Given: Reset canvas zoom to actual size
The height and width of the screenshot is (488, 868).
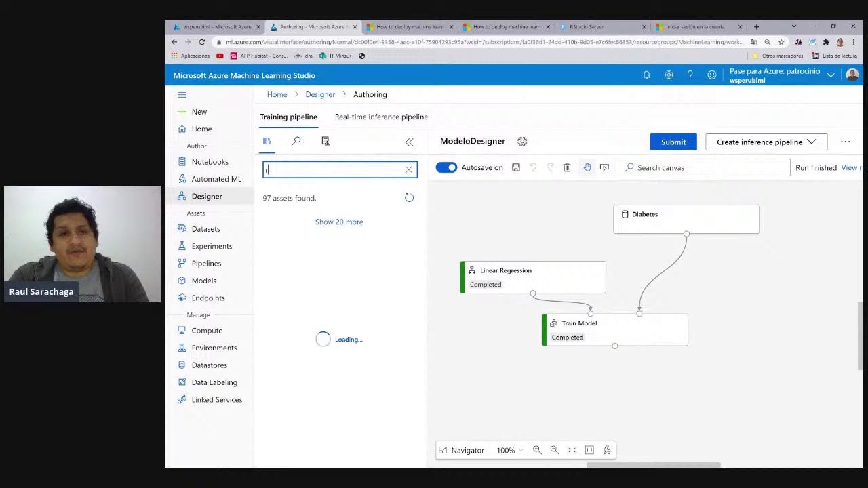Looking at the screenshot, I should (589, 450).
